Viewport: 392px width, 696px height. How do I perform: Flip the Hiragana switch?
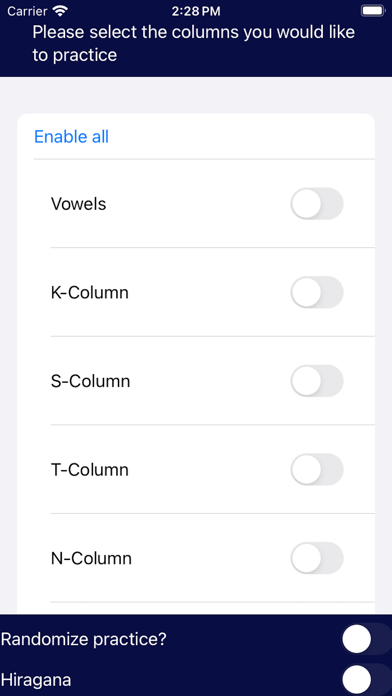coord(366,680)
